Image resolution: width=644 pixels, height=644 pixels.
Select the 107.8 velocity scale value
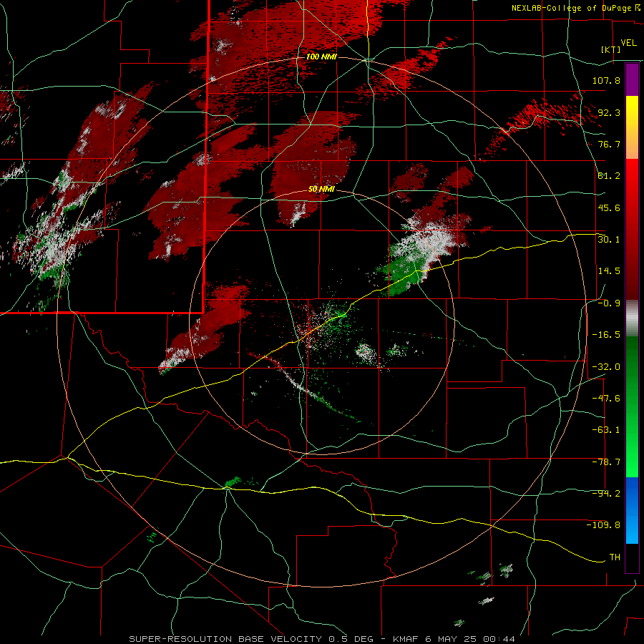(606, 80)
